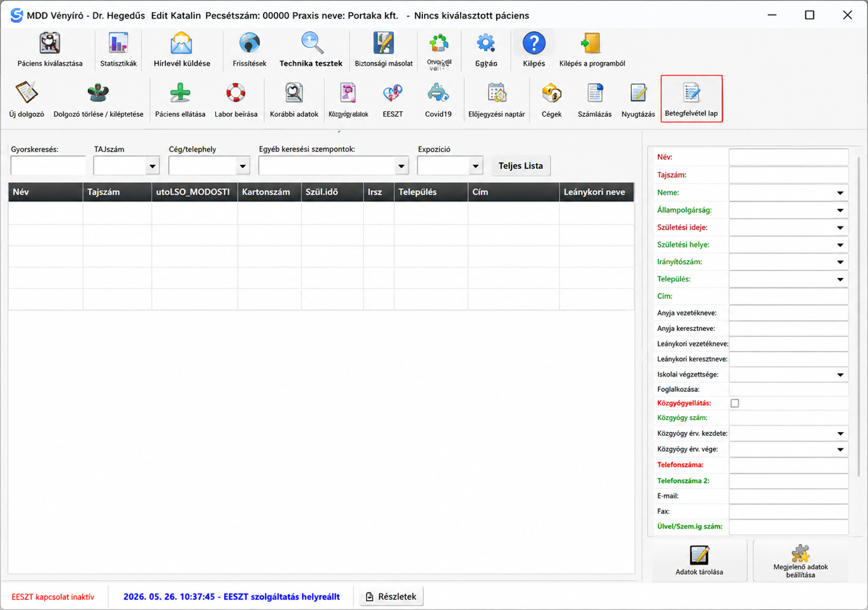Expand Egyéb keresési szempontok dropdown
The width and height of the screenshot is (868, 610).
[401, 166]
